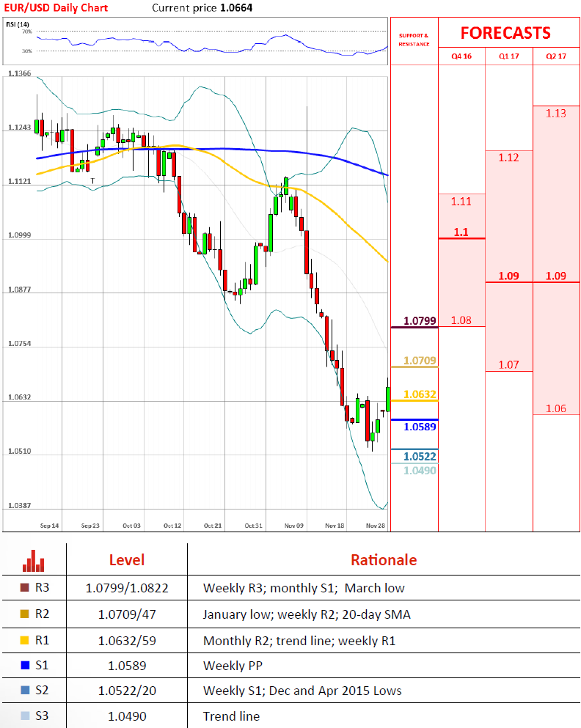Click the R3 dark red color swatch
Viewport: 581px width, 728px height.
pos(25,588)
